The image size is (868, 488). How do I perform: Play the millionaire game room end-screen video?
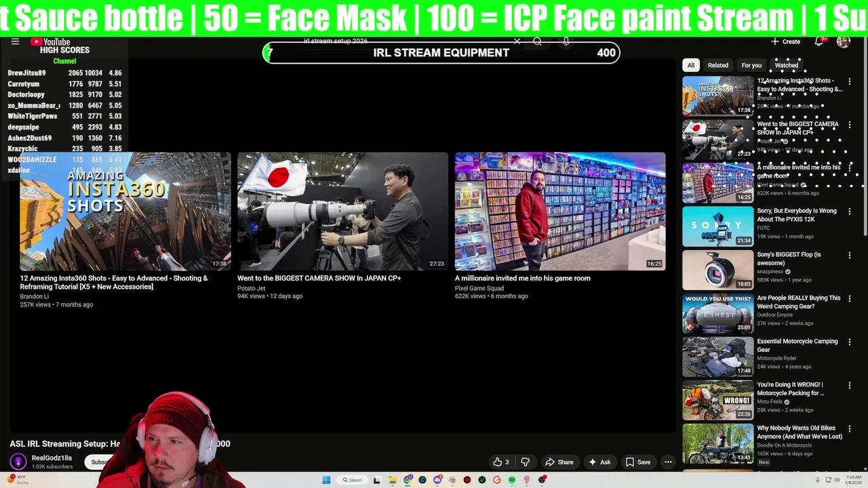pyautogui.click(x=560, y=211)
